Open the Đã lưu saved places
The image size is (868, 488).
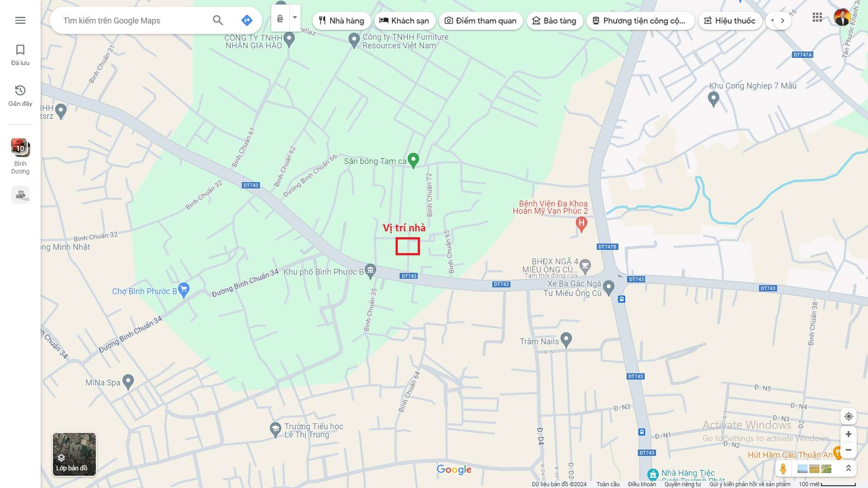(x=20, y=55)
